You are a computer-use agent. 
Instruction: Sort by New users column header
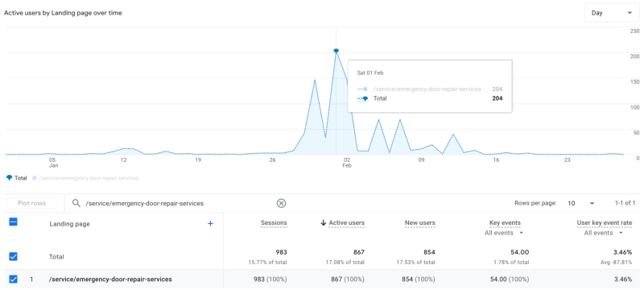click(x=419, y=223)
